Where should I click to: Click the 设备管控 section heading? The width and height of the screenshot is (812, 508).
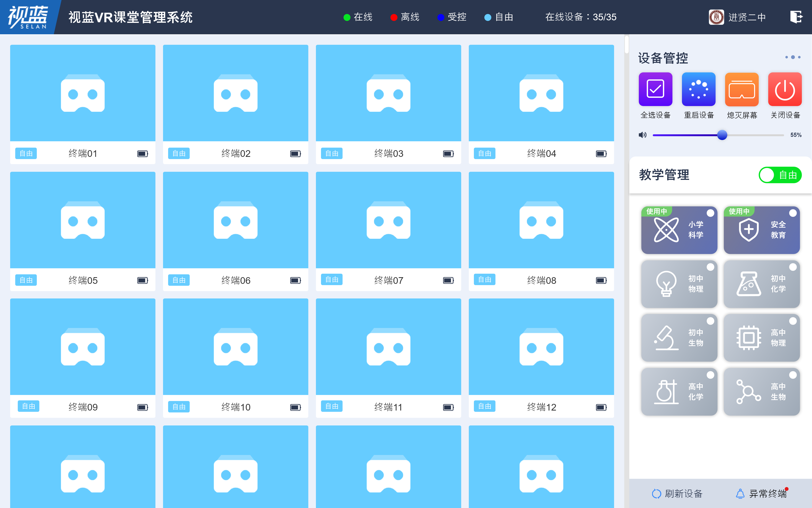click(663, 58)
